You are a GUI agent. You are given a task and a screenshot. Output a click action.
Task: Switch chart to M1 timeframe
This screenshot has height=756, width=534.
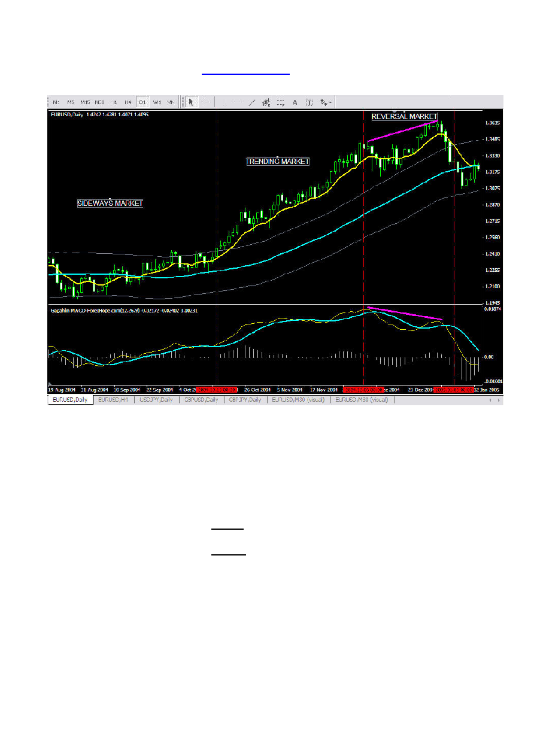point(56,102)
